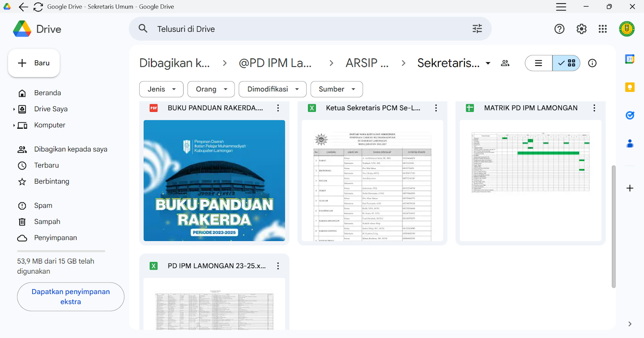
Task: Open the Settings gear
Action: (581, 29)
